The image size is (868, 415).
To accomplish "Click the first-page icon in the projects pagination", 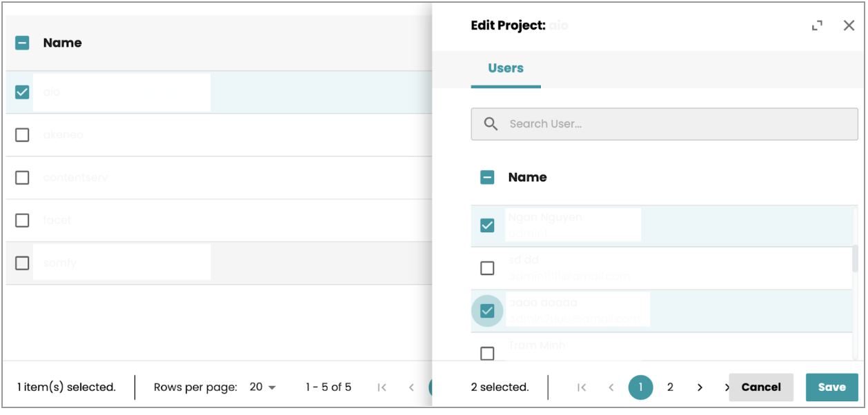I will click(380, 387).
